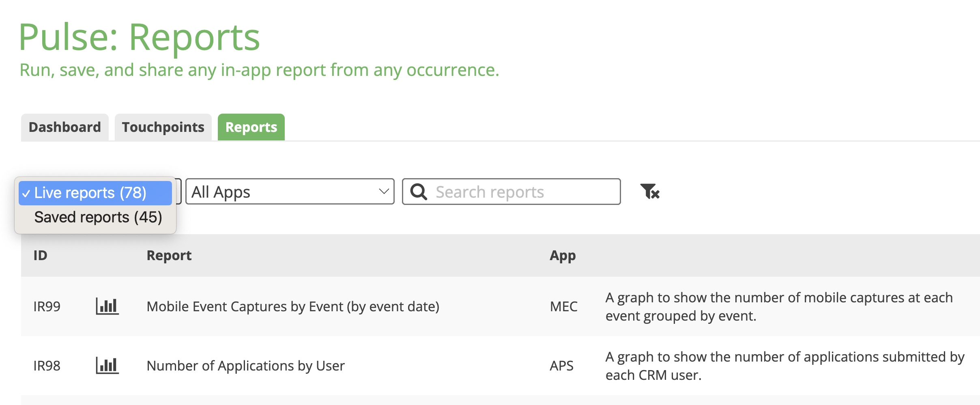
Task: Click the magnifying glass search icon
Action: (x=419, y=192)
